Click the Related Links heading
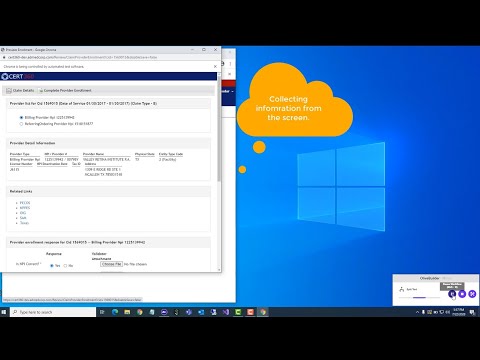Image resolution: width=480 pixels, height=360 pixels. [21, 191]
